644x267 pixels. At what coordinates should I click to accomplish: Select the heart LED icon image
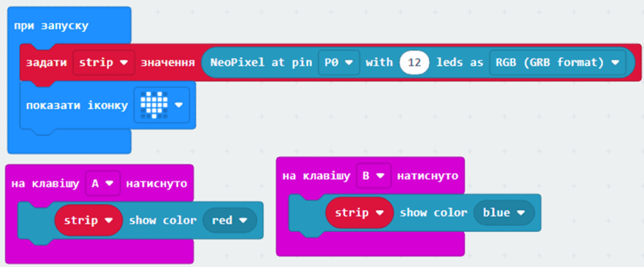click(154, 105)
